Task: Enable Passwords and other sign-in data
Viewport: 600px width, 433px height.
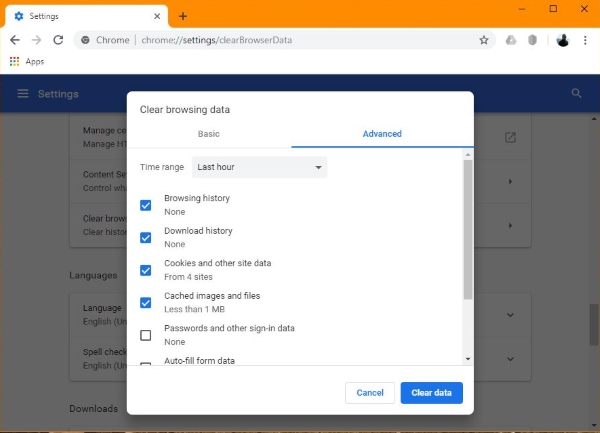Action: (146, 335)
